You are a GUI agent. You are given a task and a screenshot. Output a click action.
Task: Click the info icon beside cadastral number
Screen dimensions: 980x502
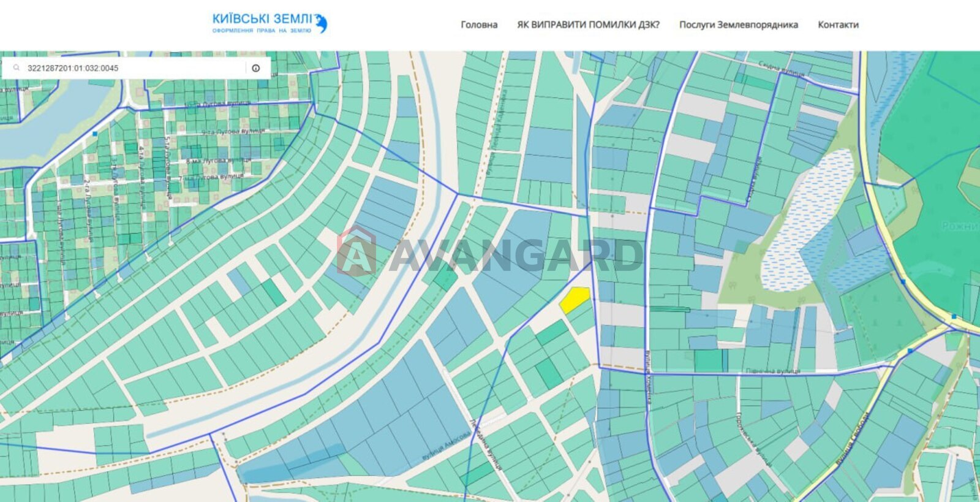(256, 68)
